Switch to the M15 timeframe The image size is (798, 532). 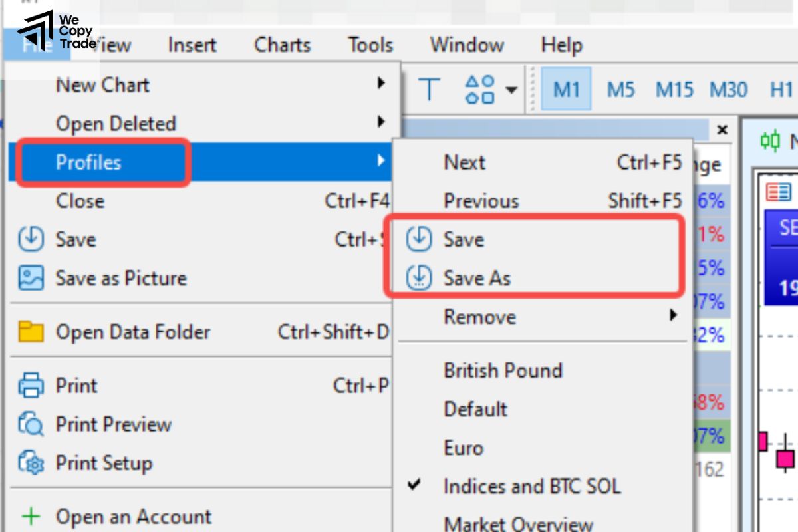tap(674, 89)
